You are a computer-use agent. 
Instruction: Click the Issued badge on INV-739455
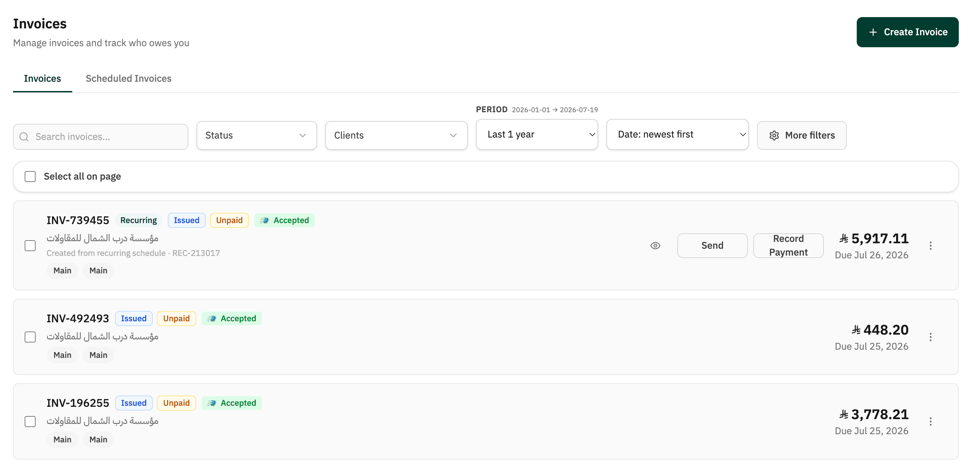pos(186,220)
